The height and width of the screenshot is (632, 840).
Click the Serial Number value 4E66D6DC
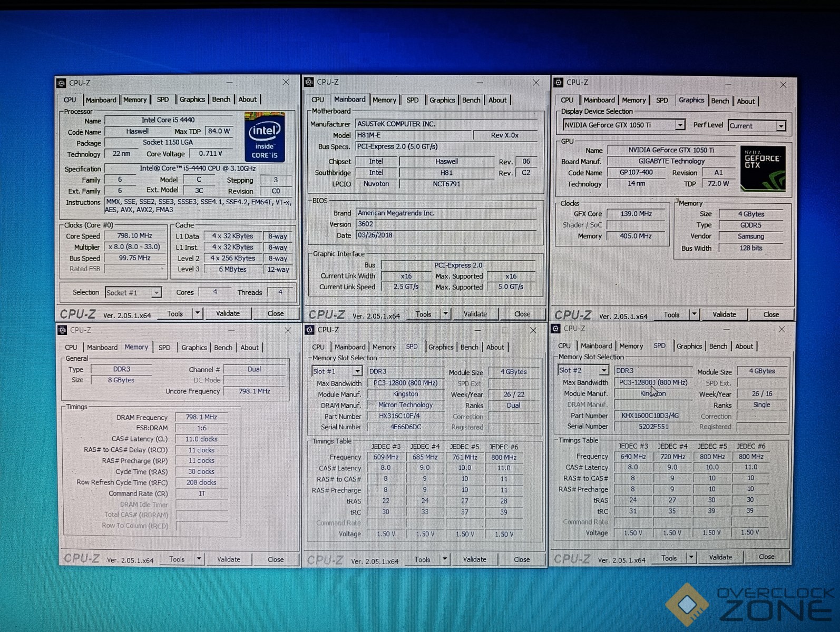(x=406, y=427)
